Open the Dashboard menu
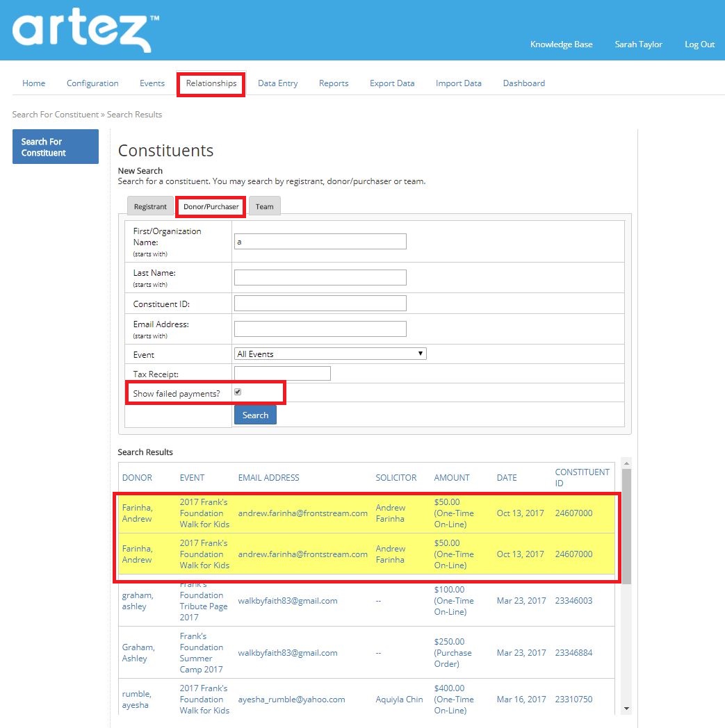This screenshot has width=725, height=728. 524,83
